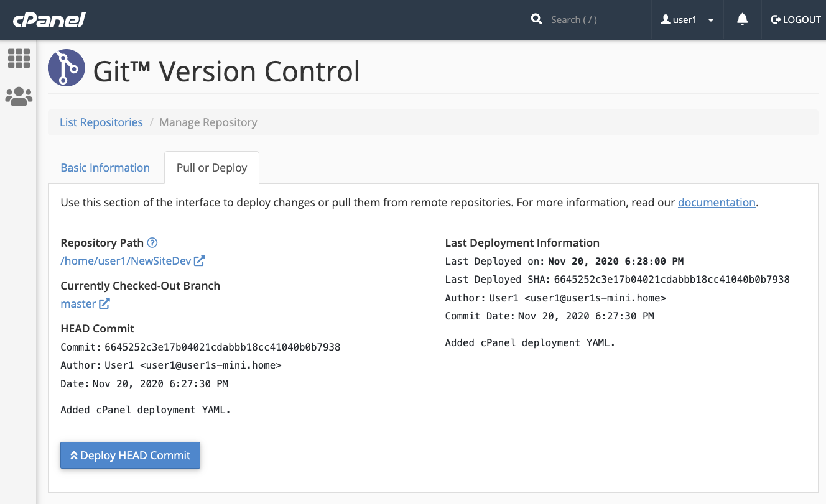Click the logout icon in the top bar
Screen dimensions: 826x504
(x=775, y=19)
